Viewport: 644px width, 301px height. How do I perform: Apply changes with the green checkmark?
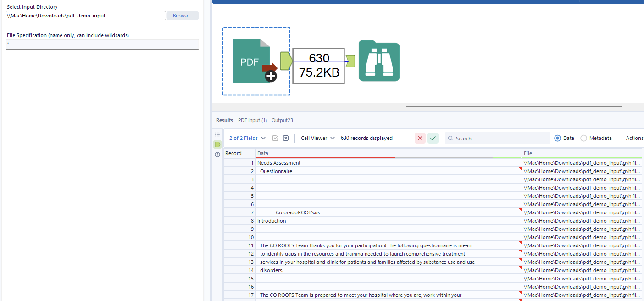(x=433, y=138)
